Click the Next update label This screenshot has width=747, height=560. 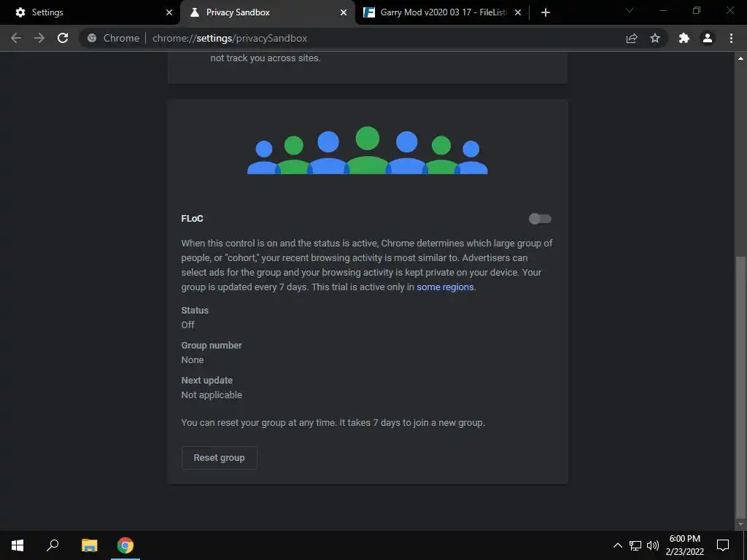click(x=206, y=381)
